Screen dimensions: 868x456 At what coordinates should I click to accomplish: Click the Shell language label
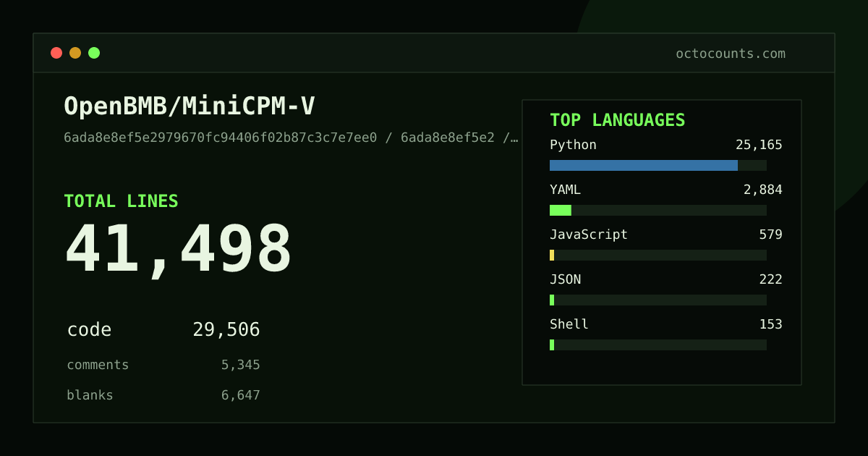pyautogui.click(x=569, y=324)
